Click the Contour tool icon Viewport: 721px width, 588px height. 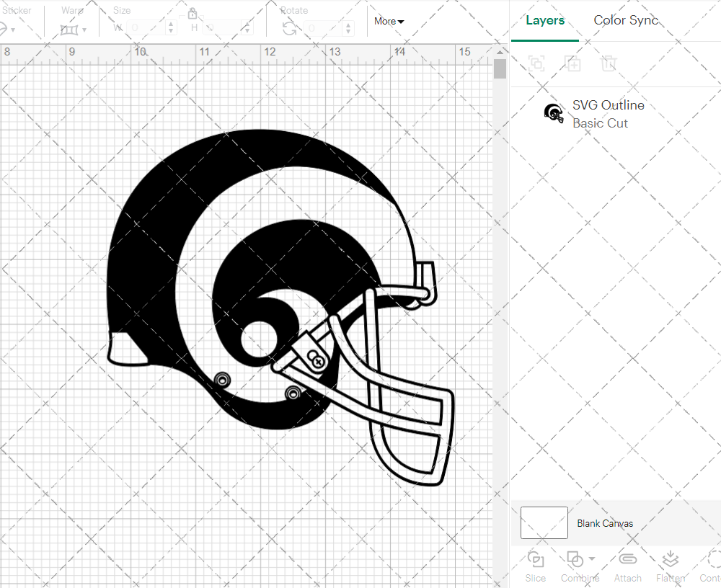point(714,559)
